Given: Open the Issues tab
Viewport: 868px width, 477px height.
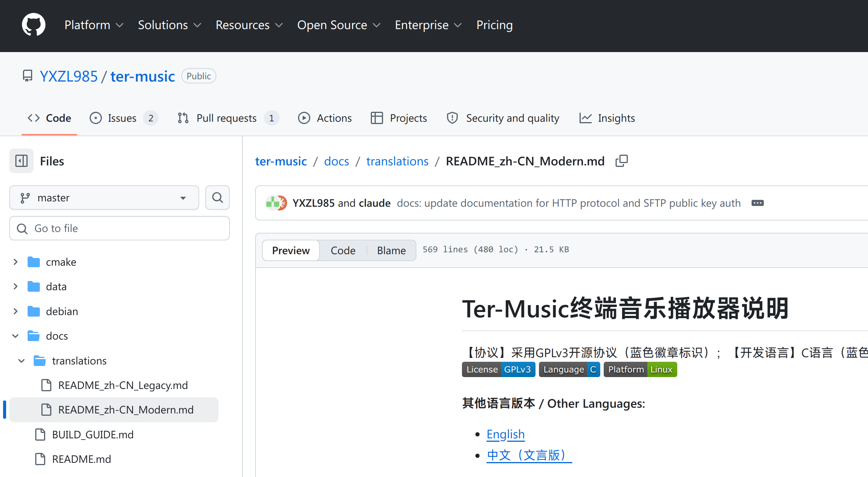Looking at the screenshot, I should click(124, 118).
